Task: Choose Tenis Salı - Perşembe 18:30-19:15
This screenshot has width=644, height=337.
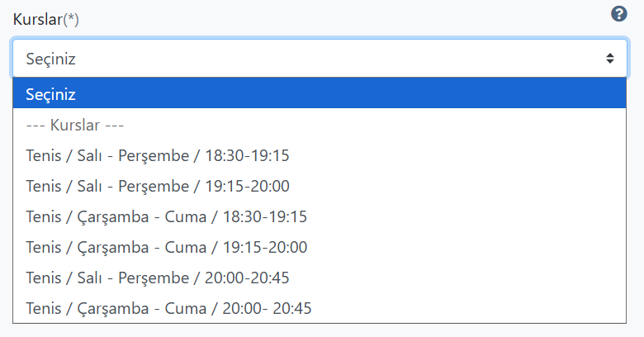Action: click(320, 156)
